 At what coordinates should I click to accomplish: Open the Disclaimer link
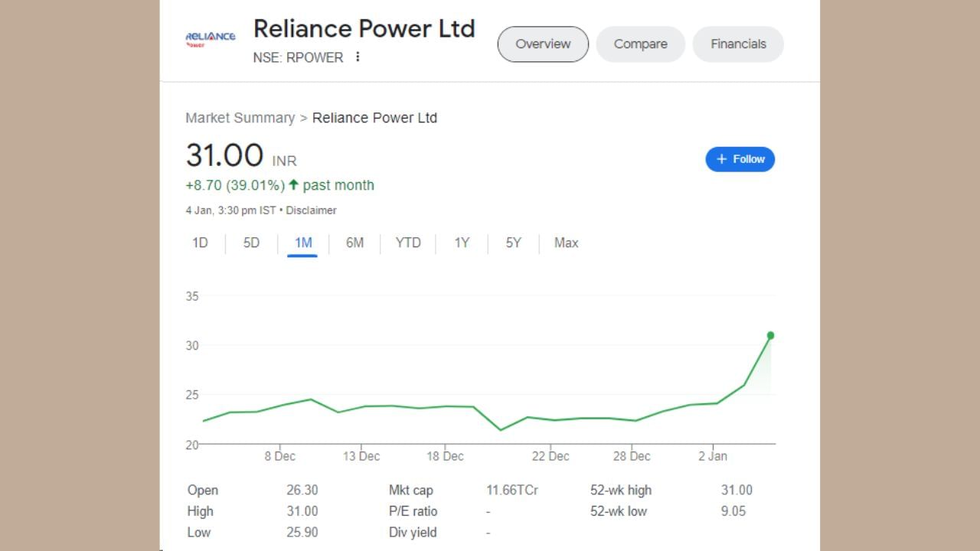[x=312, y=210]
